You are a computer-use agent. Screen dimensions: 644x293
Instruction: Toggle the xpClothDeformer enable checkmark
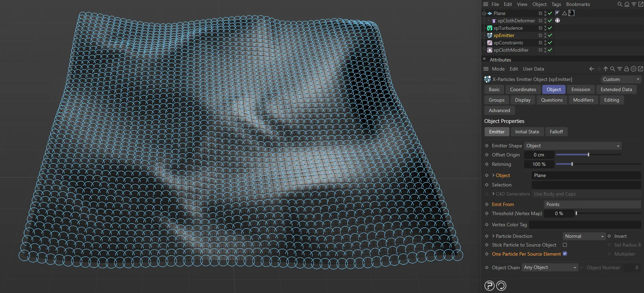click(550, 21)
